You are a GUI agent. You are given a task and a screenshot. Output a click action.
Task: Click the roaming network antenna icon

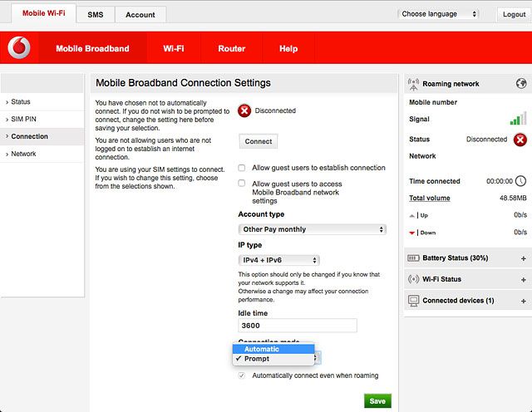(x=413, y=84)
